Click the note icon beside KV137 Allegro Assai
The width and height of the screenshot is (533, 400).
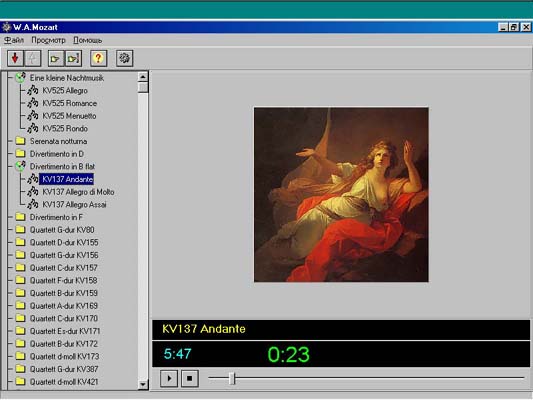click(x=33, y=204)
